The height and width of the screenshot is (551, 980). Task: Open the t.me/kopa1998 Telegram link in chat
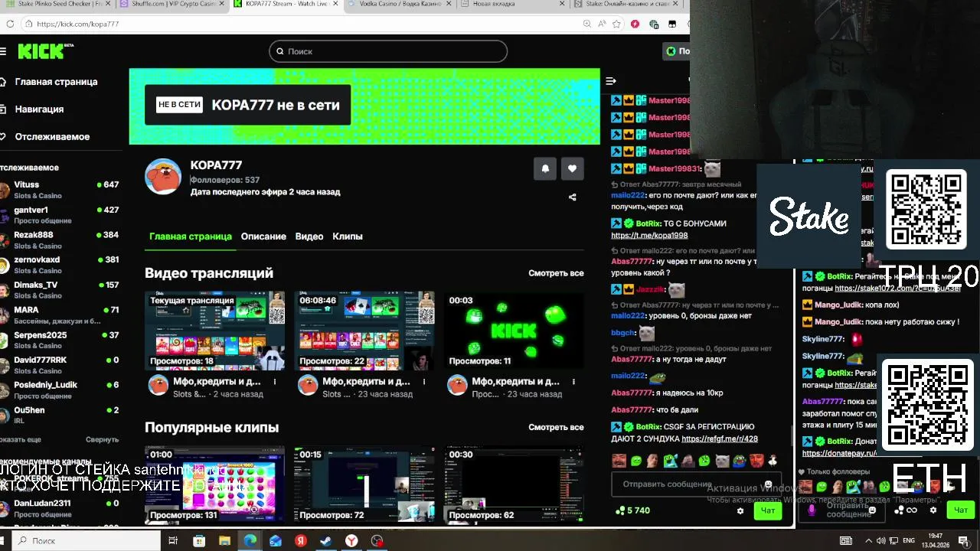649,236
